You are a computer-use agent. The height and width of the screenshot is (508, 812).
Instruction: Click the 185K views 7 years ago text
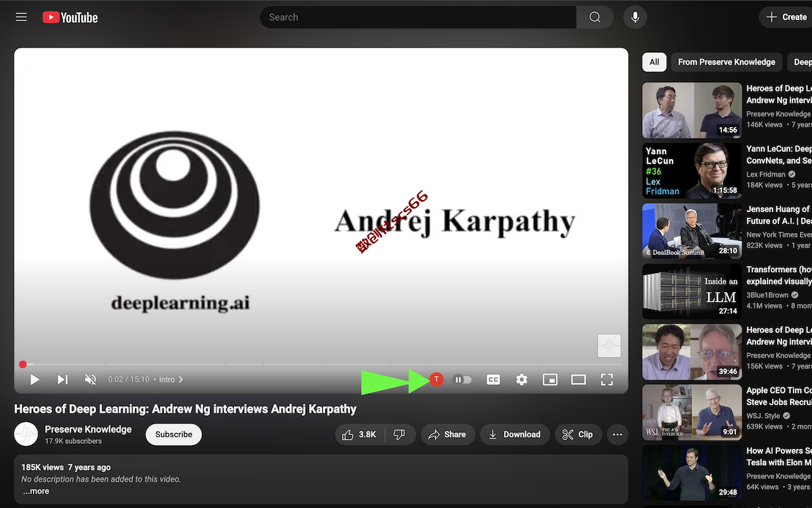coord(66,467)
